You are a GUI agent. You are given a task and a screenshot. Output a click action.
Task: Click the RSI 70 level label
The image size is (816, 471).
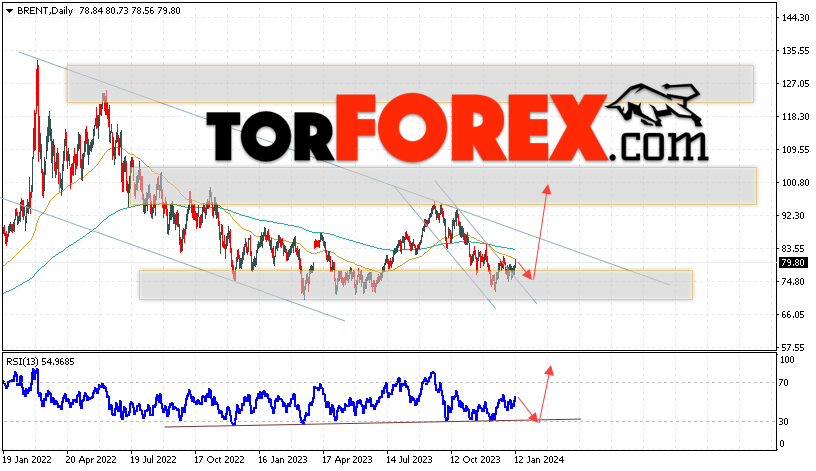pyautogui.click(x=784, y=383)
